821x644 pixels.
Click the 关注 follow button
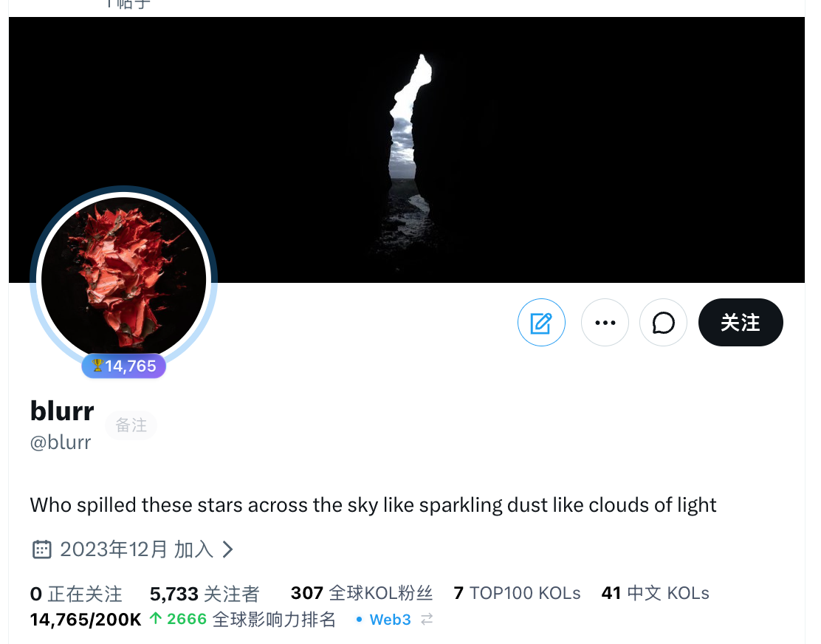point(741,323)
